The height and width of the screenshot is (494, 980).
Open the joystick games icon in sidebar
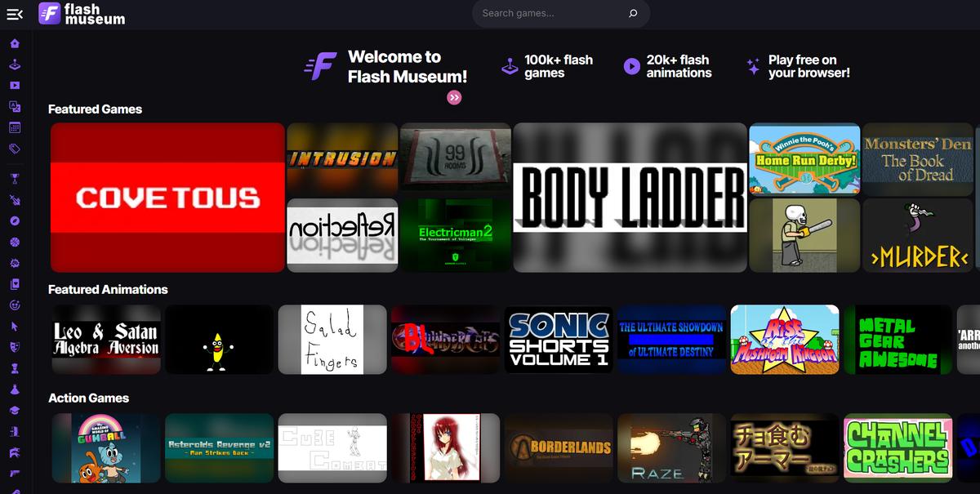(15, 65)
